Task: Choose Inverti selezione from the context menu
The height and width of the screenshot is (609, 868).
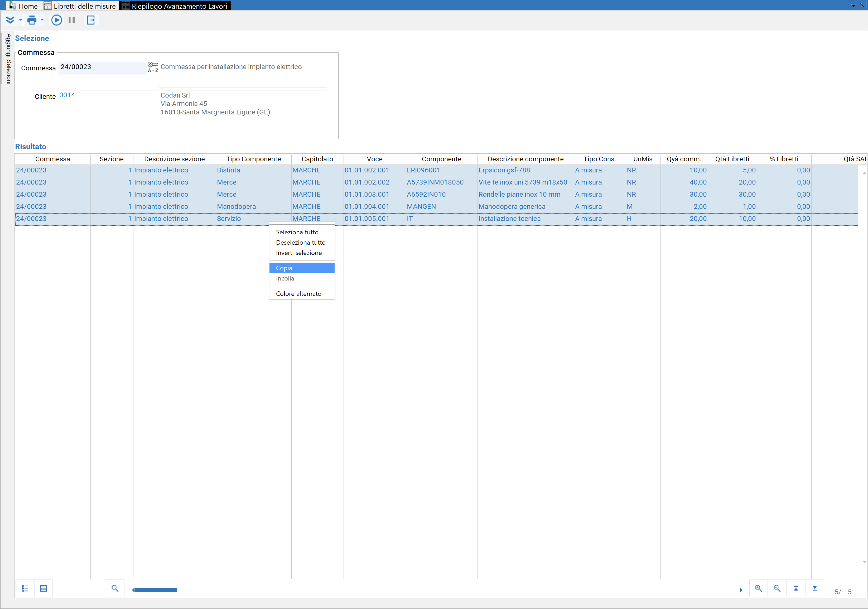Action: point(302,253)
